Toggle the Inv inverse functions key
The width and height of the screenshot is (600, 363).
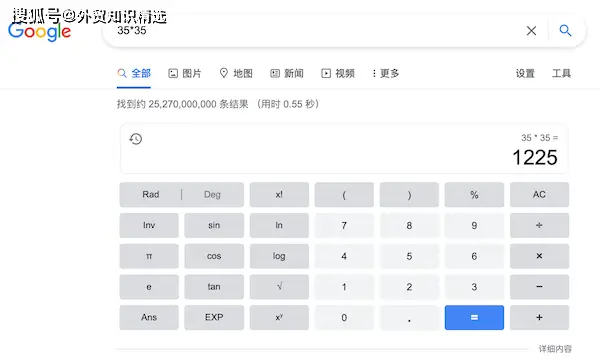pyautogui.click(x=149, y=225)
